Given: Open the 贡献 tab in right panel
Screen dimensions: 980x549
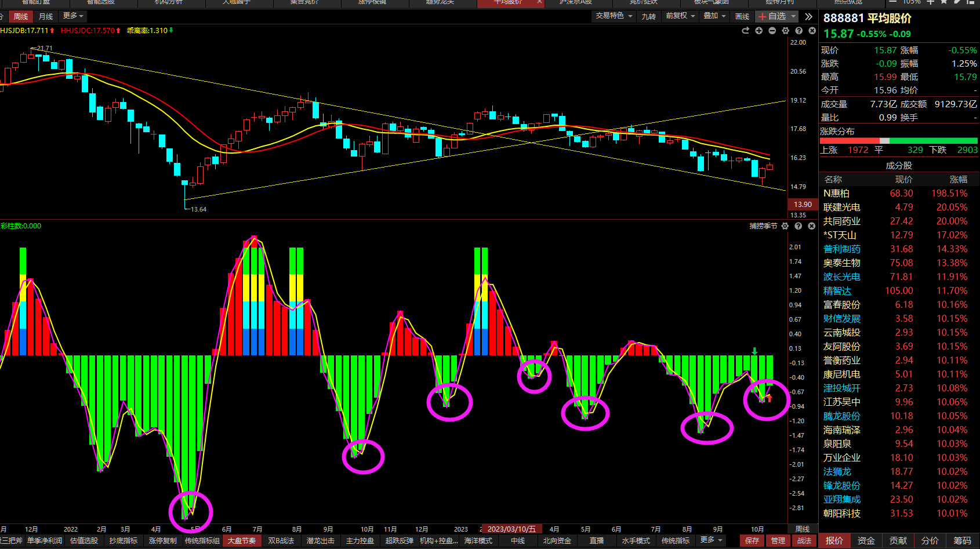Looking at the screenshot, I should [898, 540].
